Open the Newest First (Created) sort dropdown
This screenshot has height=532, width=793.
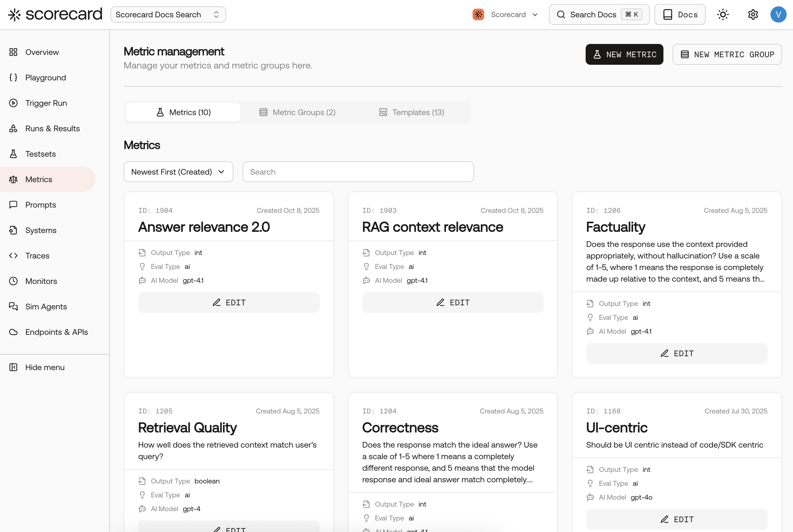[x=178, y=172]
